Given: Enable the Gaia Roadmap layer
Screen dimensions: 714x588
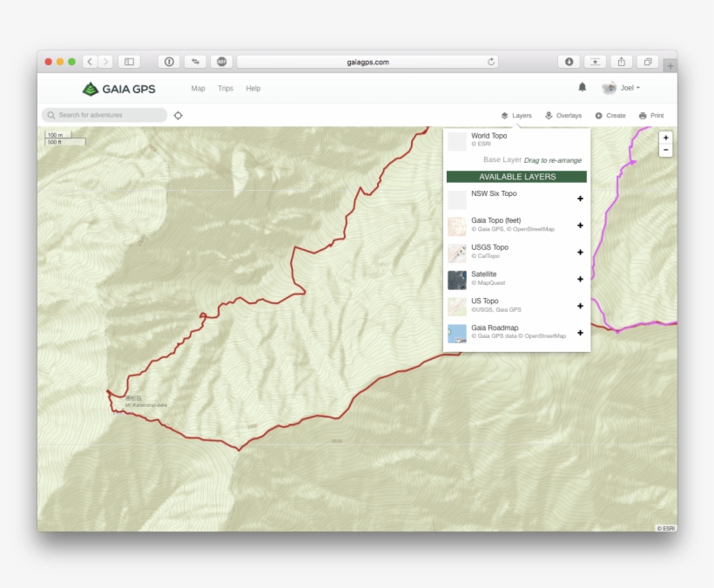Looking at the screenshot, I should click(x=580, y=333).
